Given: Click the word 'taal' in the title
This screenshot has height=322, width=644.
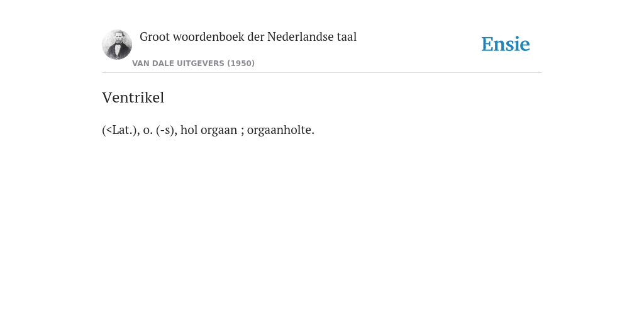Looking at the screenshot, I should pos(347,37).
